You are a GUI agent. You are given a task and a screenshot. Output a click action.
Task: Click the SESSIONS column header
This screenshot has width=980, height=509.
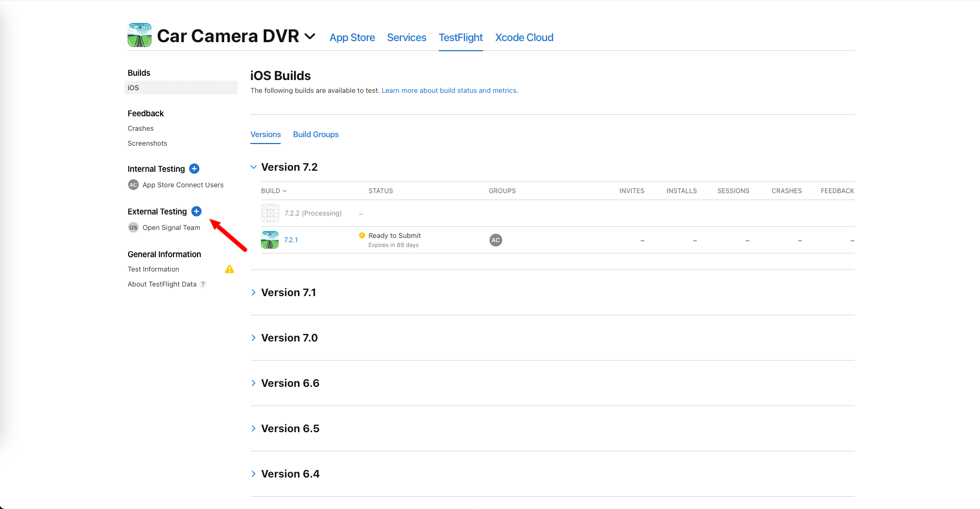tap(733, 191)
